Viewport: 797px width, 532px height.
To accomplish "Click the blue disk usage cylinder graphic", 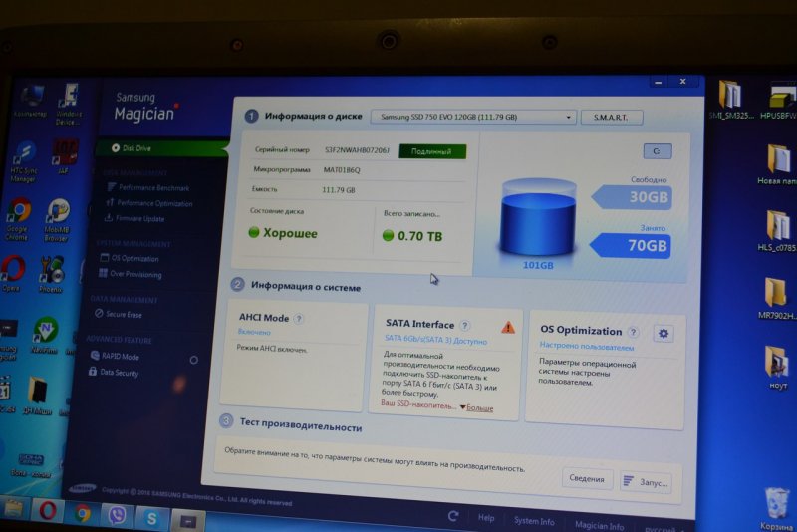I will [539, 217].
